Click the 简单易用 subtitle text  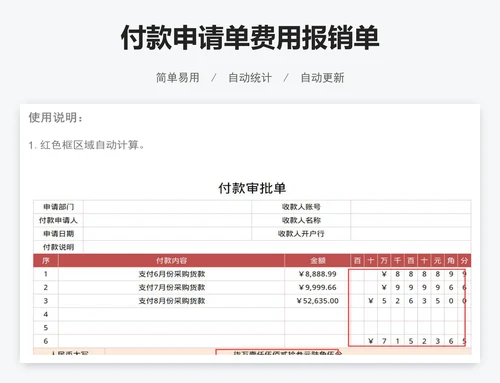(x=178, y=78)
